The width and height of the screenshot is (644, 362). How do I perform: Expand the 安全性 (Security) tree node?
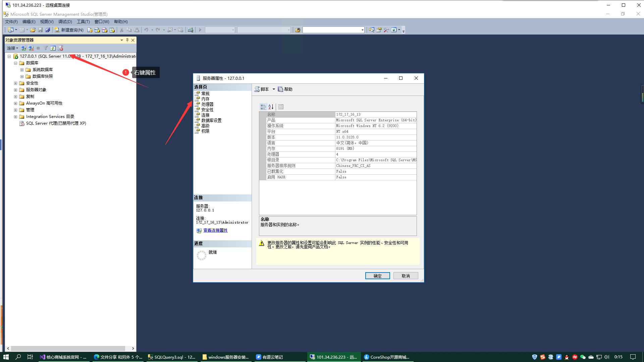[15, 83]
